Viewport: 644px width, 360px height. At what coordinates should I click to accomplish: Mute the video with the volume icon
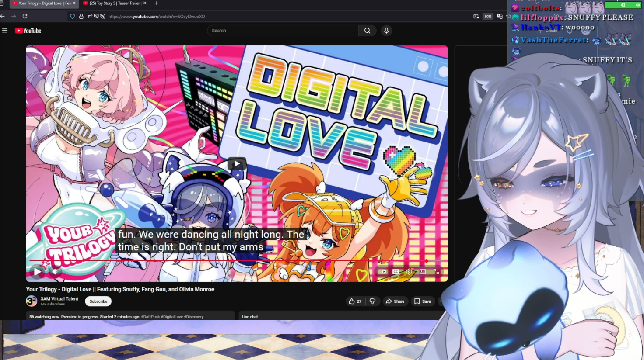pos(55,271)
